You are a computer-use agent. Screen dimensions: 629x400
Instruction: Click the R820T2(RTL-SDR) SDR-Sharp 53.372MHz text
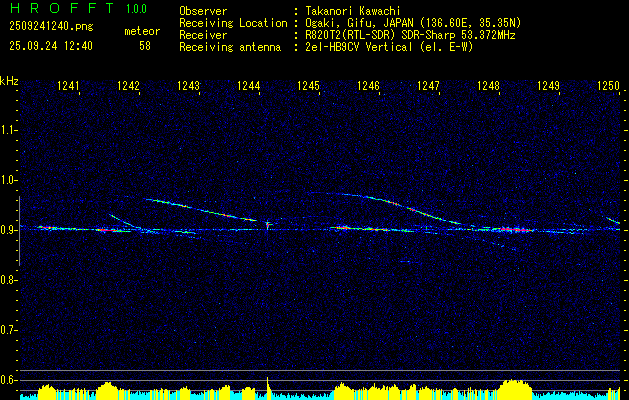click(x=410, y=35)
